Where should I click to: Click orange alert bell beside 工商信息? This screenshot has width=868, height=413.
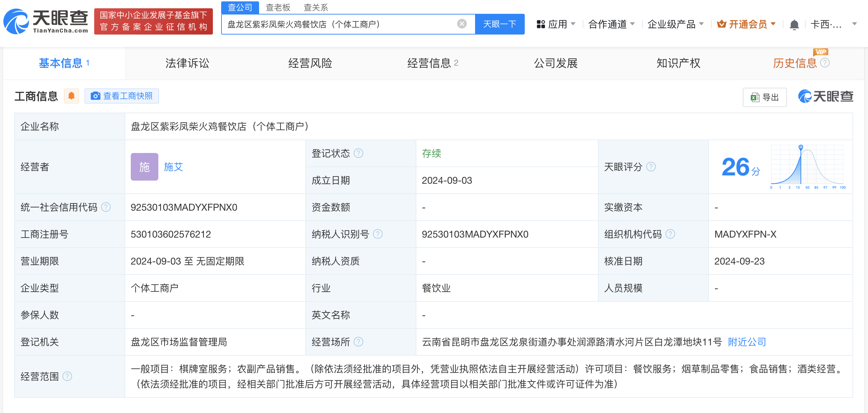pyautogui.click(x=71, y=96)
